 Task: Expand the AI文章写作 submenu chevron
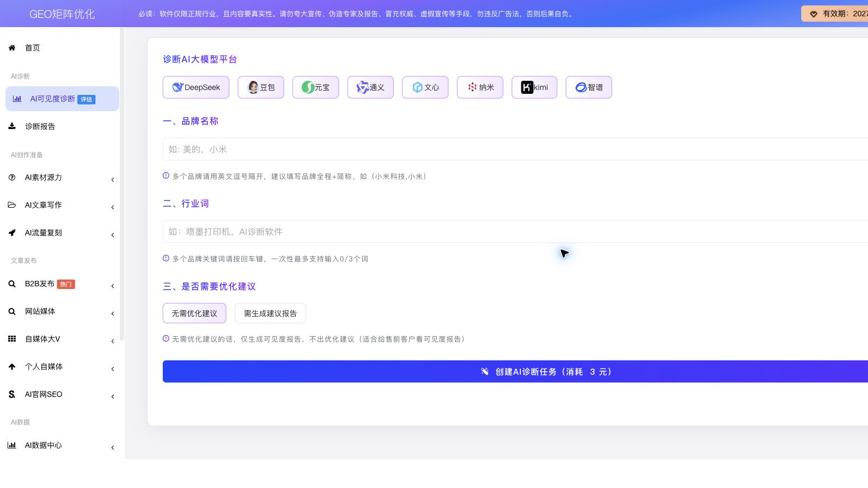tap(112, 207)
